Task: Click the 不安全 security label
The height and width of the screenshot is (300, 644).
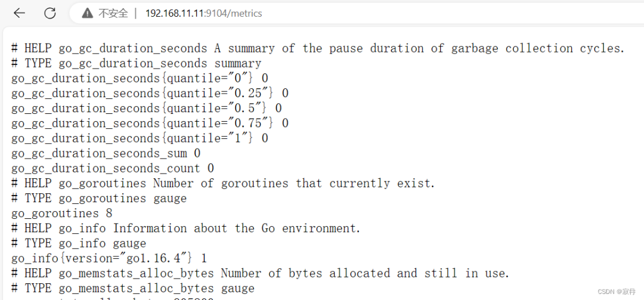Action: (113, 14)
